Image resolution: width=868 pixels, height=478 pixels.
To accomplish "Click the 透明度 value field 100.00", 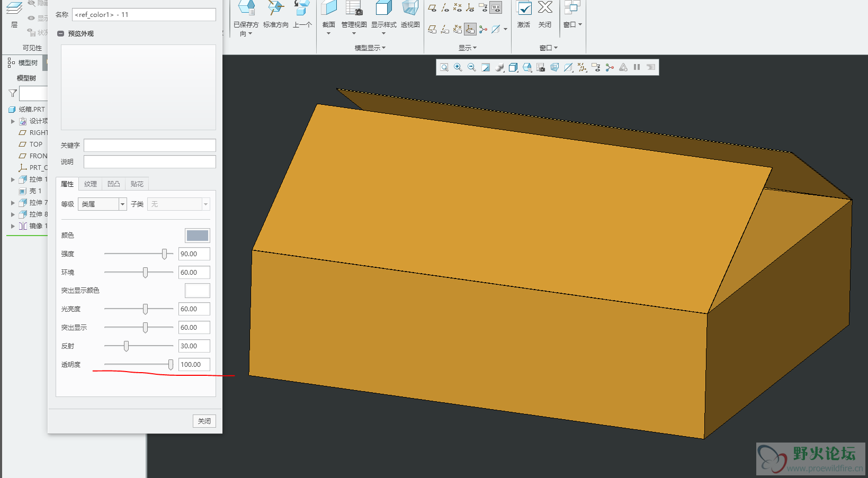I will (x=194, y=365).
